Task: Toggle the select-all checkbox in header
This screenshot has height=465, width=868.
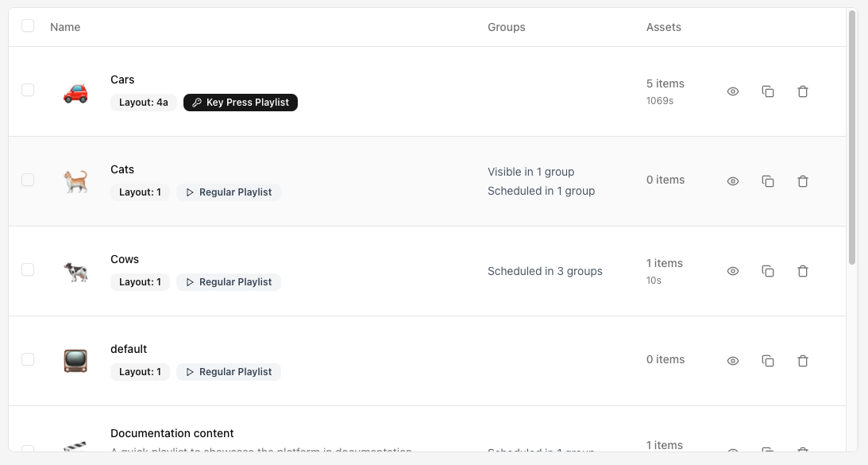Action: click(x=28, y=25)
